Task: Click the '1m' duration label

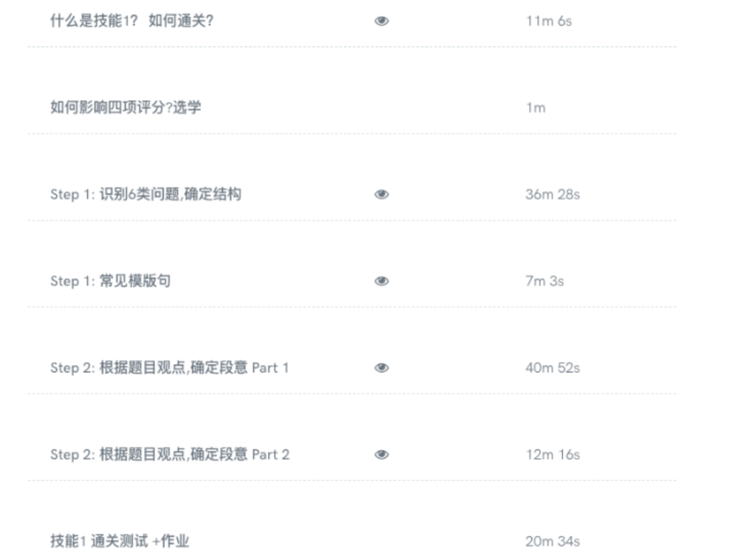Action: pyautogui.click(x=536, y=108)
